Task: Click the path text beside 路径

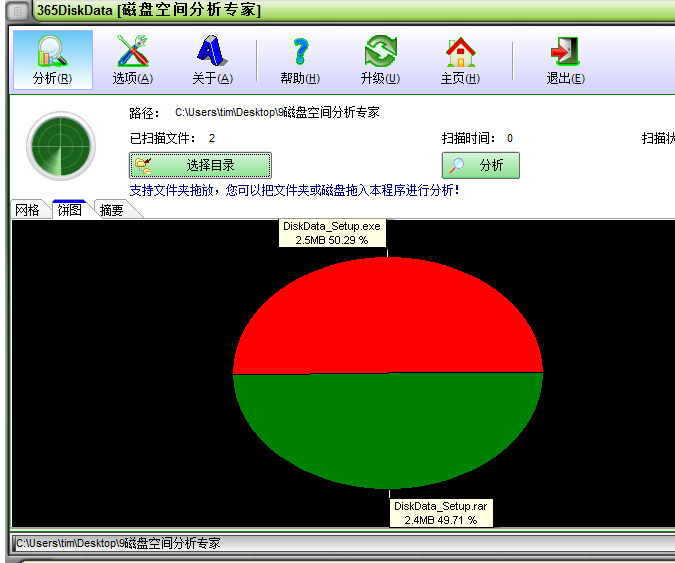Action: click(x=277, y=113)
